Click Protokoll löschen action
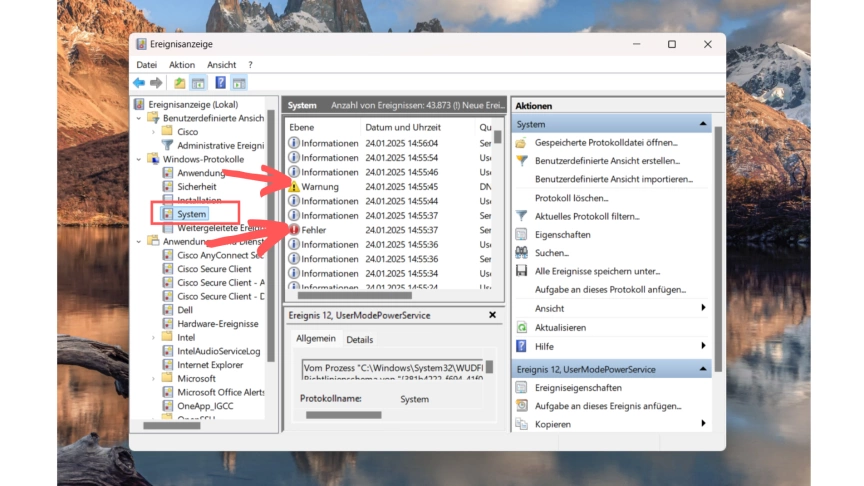The width and height of the screenshot is (864, 486). point(571,198)
